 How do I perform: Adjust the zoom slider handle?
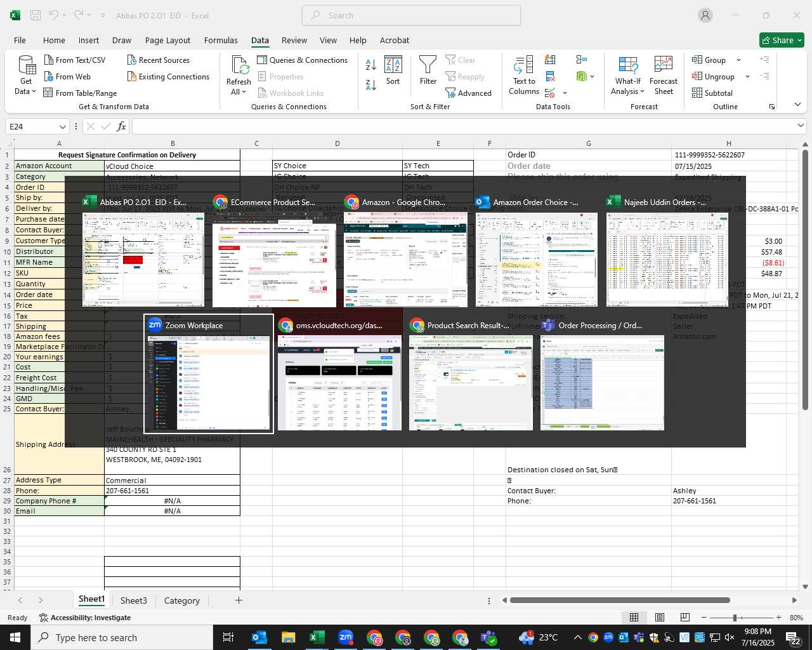735,618
